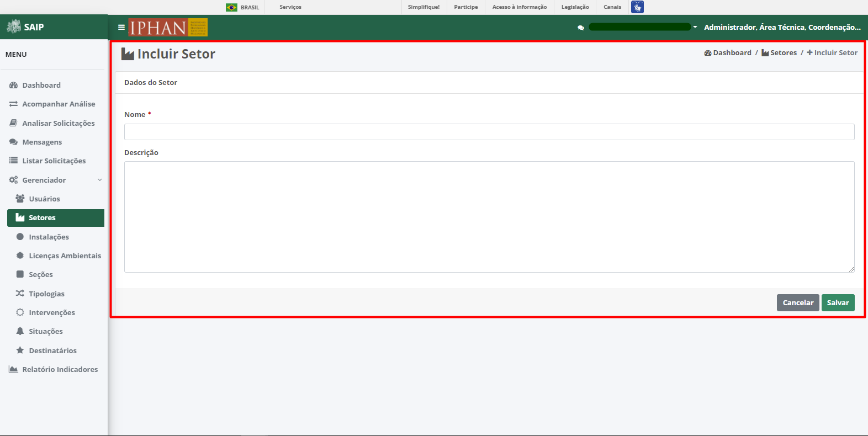Click the Administrador, Área Técnica role text
The height and width of the screenshot is (436, 868).
782,27
